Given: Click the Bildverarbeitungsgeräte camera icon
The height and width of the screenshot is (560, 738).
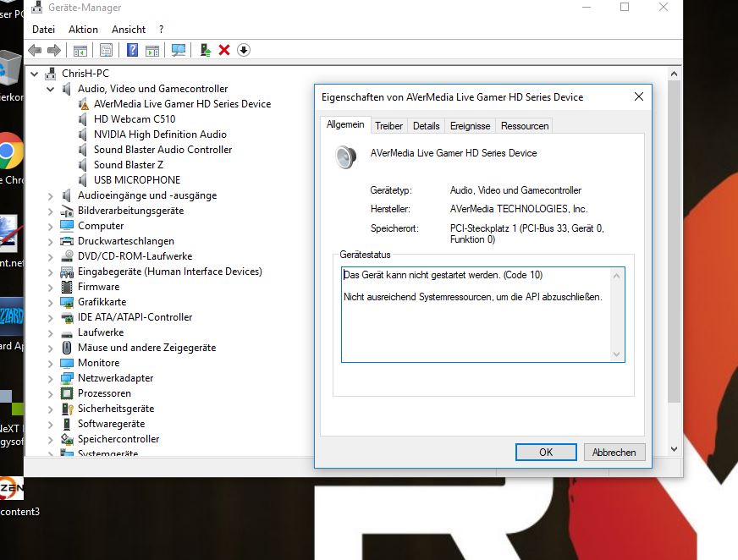Looking at the screenshot, I should point(67,211).
